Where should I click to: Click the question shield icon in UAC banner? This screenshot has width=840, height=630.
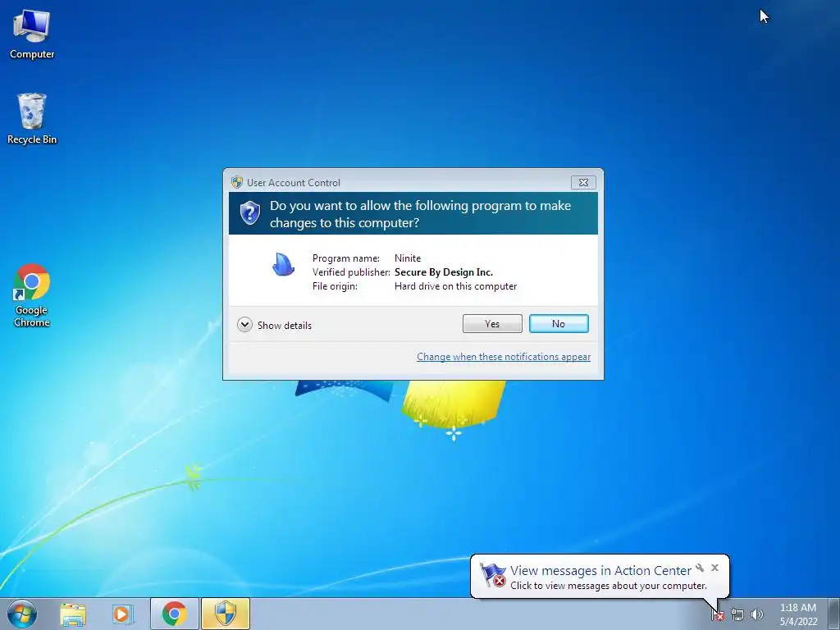[x=249, y=212]
